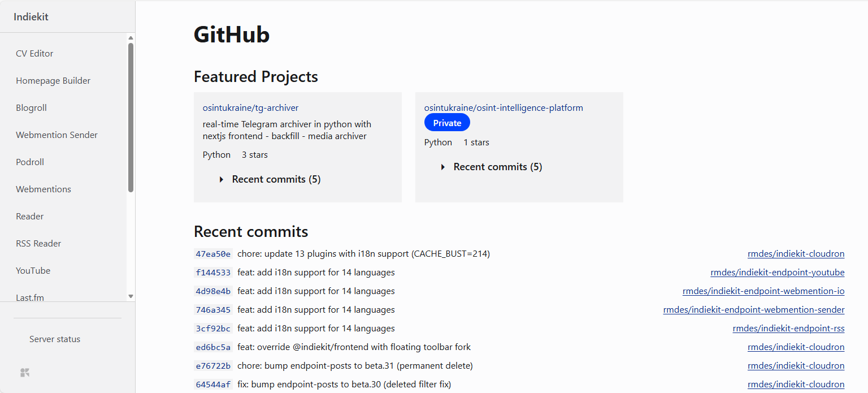Go to Webmention Sender page
868x393 pixels.
pyautogui.click(x=57, y=135)
